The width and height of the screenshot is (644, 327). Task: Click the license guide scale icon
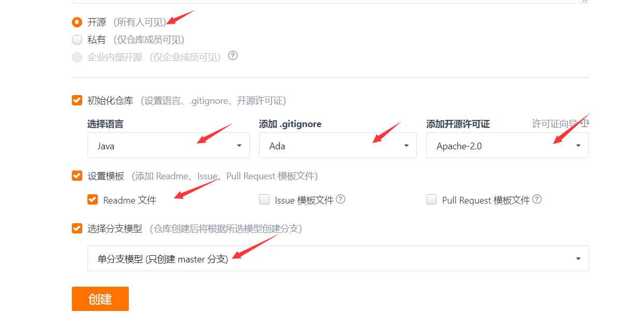(x=584, y=123)
